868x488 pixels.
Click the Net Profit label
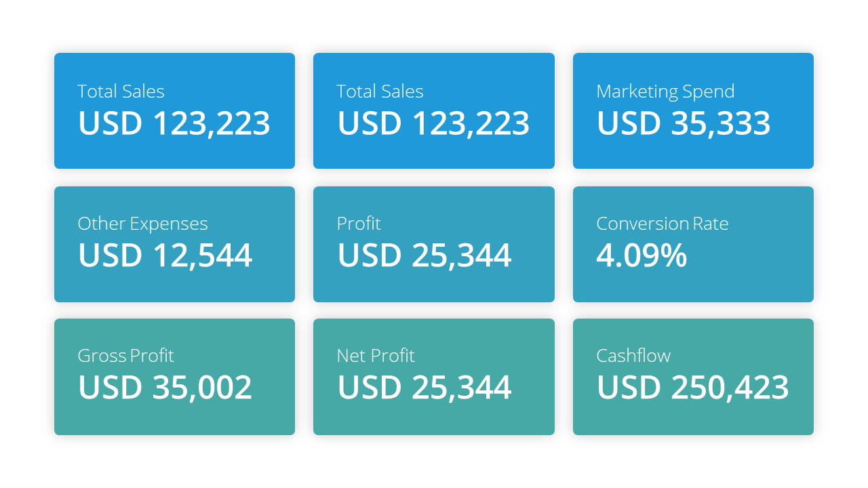[376, 356]
